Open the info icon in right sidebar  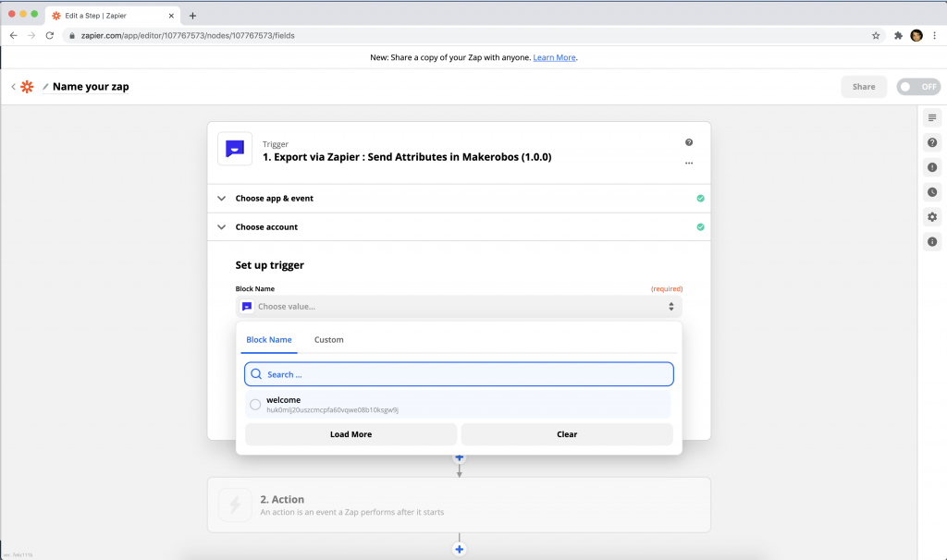pyautogui.click(x=932, y=241)
